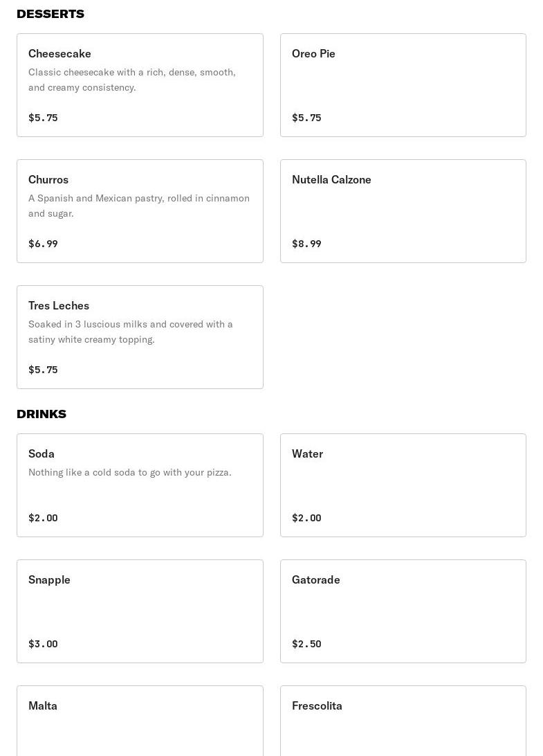Click the Snapple $3.00 price
Image resolution: width=543 pixels, height=756 pixels.
tap(43, 644)
